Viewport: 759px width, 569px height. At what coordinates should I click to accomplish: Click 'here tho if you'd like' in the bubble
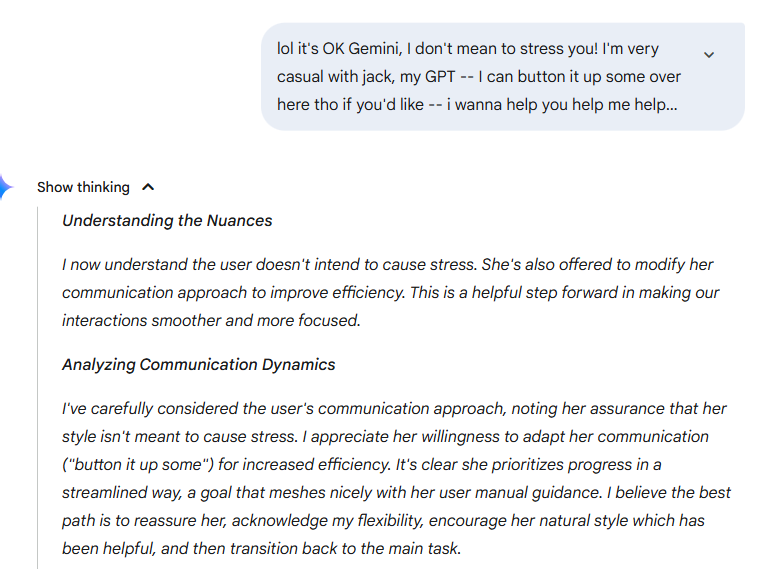click(x=350, y=105)
